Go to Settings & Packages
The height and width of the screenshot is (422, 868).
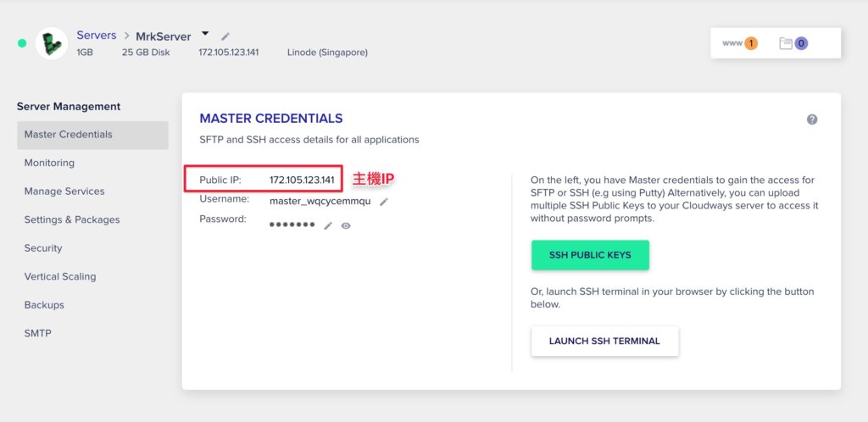pos(72,219)
